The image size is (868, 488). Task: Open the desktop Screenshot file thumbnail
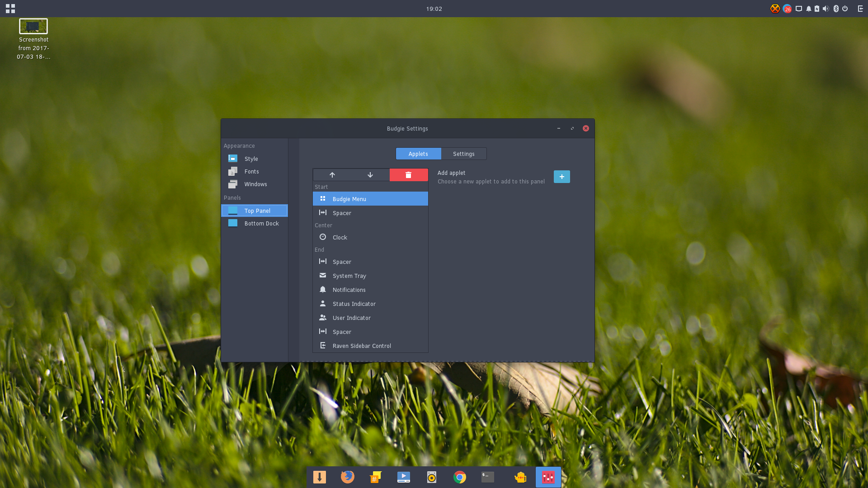point(33,27)
